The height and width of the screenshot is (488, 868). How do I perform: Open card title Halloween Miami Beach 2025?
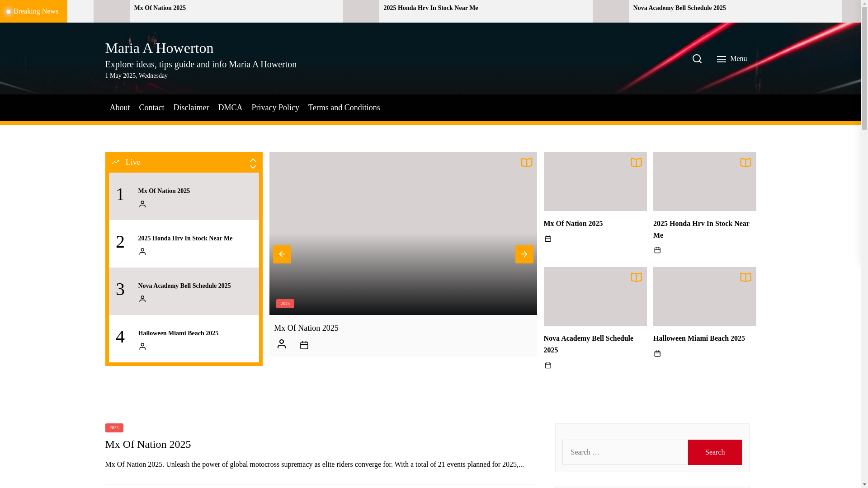point(699,338)
